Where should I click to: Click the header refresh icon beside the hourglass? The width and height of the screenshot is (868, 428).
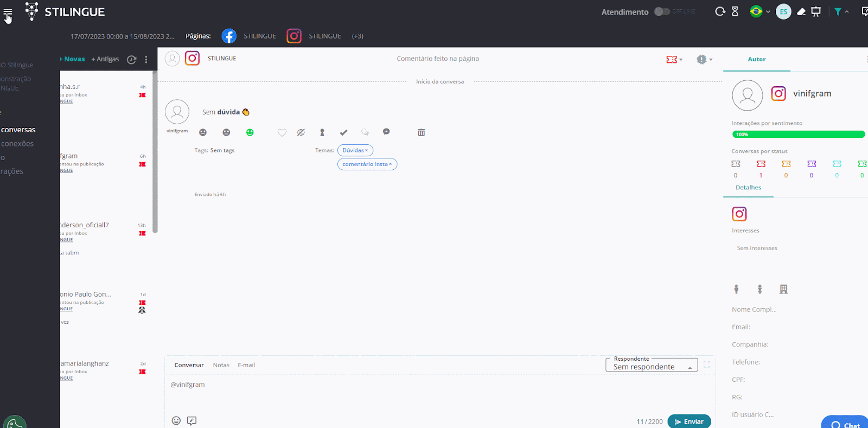pyautogui.click(x=720, y=11)
